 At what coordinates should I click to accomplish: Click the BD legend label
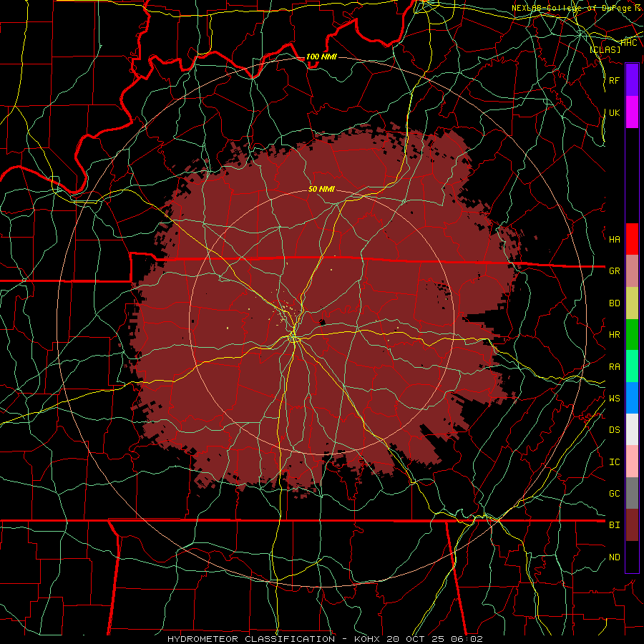coord(615,303)
